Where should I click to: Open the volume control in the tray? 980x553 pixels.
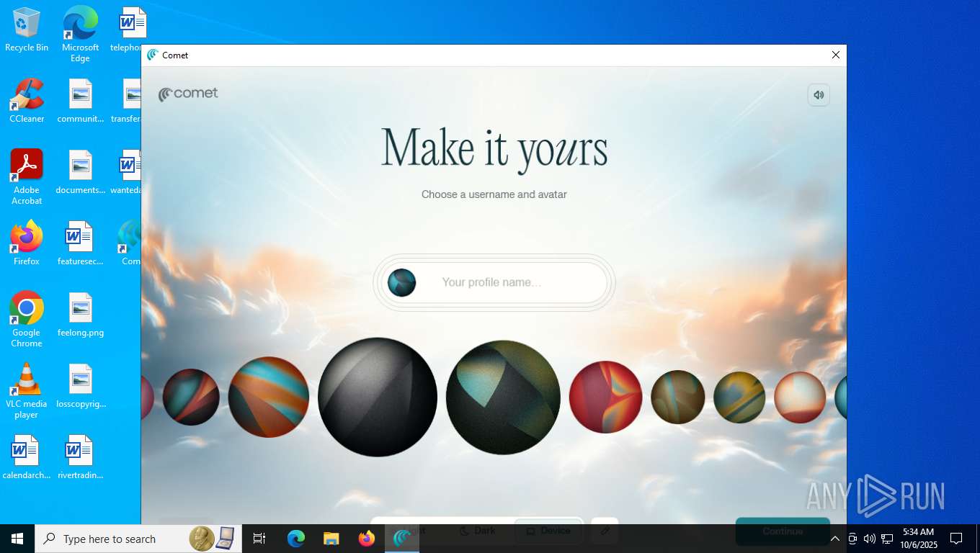870,539
